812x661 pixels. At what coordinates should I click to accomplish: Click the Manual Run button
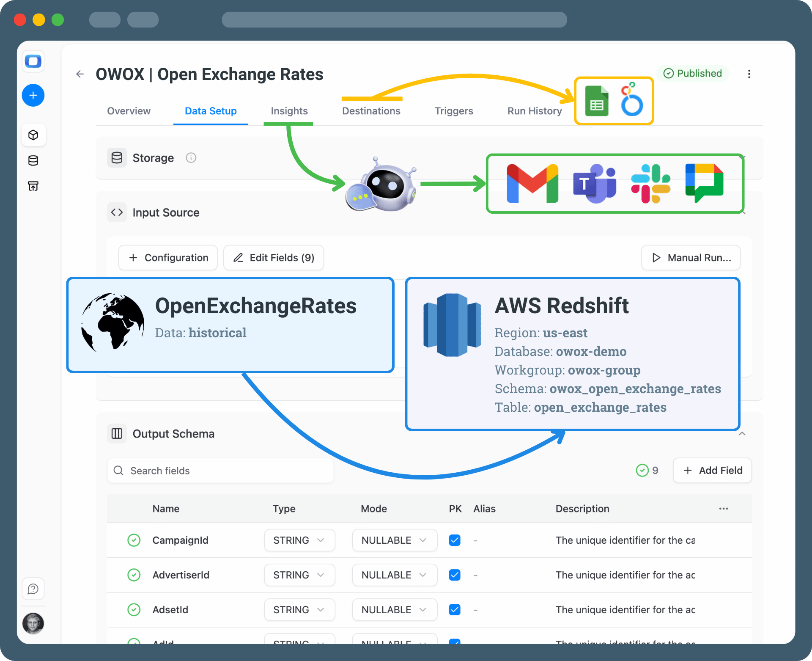[691, 258]
